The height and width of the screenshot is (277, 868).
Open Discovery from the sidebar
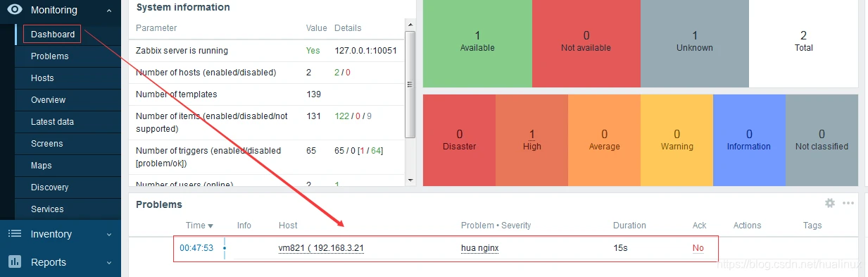coord(49,187)
